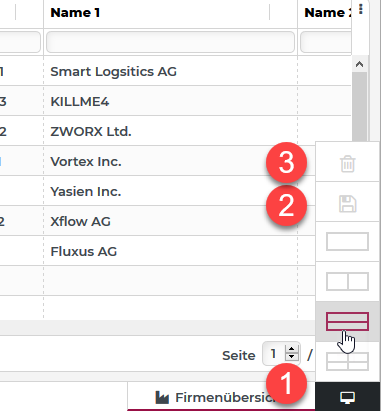Screen dimensions: 381x411
Task: Choose the four pane grid layout icon
Action: (347, 361)
